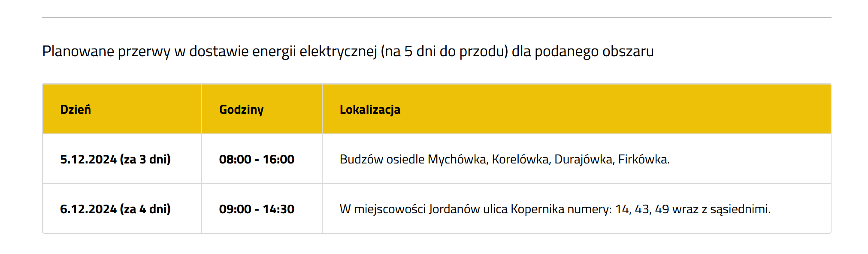Select the date 5.12.2024 (za 3 dni)
Image resolution: width=868 pixels, height=254 pixels.
point(115,159)
